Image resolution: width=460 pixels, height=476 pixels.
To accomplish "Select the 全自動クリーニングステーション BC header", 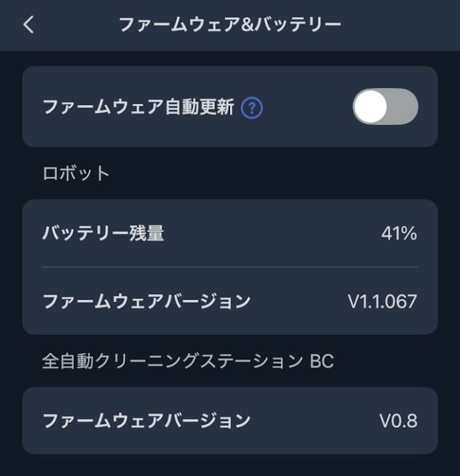I will point(188,361).
